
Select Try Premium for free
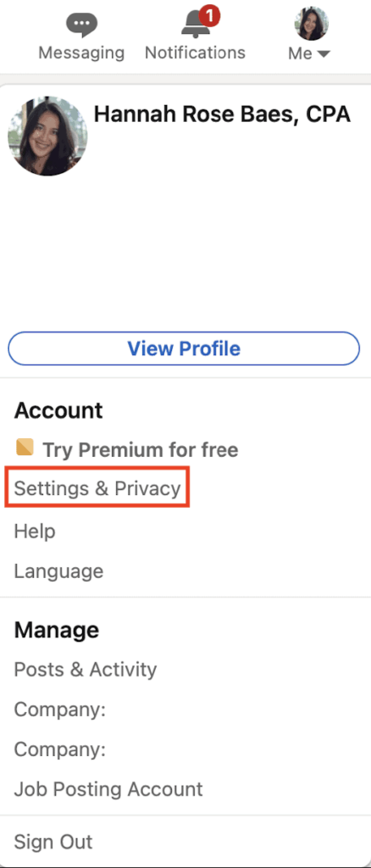141,449
